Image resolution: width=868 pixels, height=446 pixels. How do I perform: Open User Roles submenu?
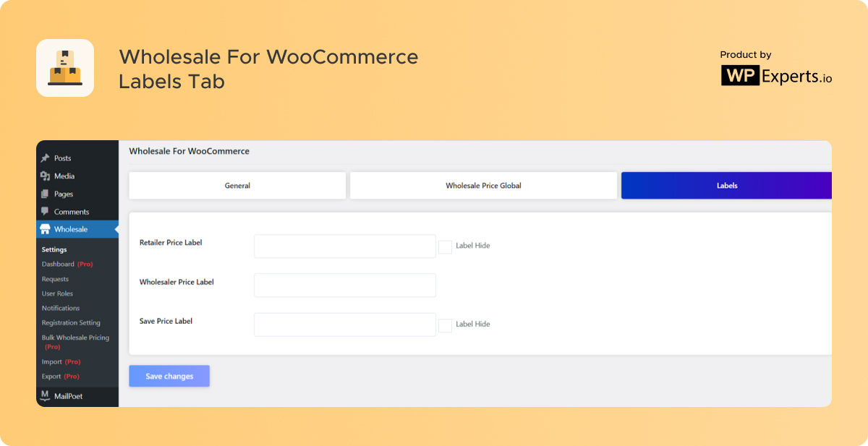(x=57, y=293)
